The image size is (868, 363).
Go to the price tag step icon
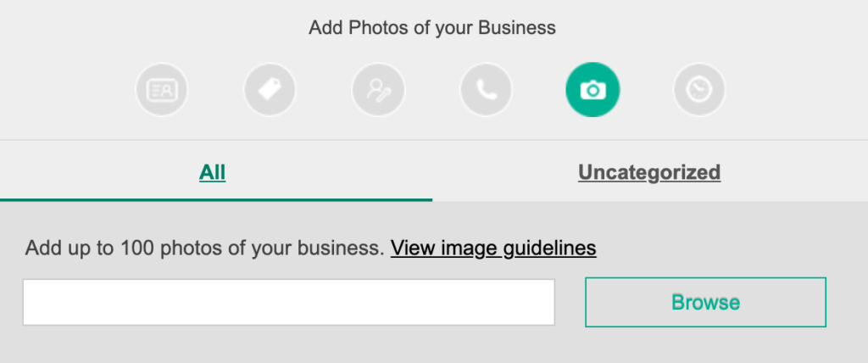click(x=270, y=90)
